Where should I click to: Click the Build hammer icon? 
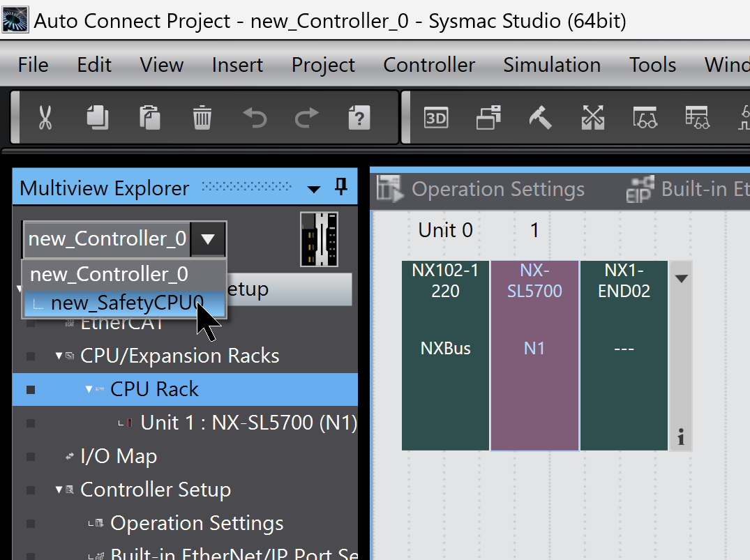541,118
